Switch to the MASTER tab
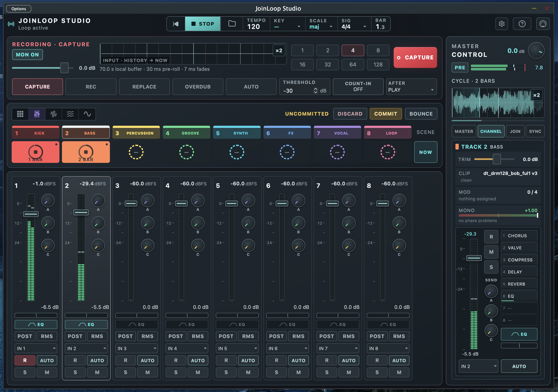The image size is (558, 392). point(464,131)
